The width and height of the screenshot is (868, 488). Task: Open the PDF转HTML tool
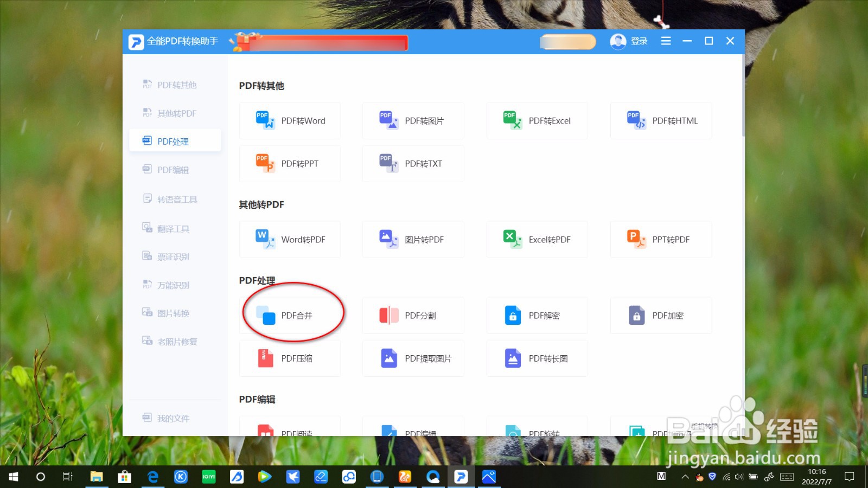pos(661,120)
